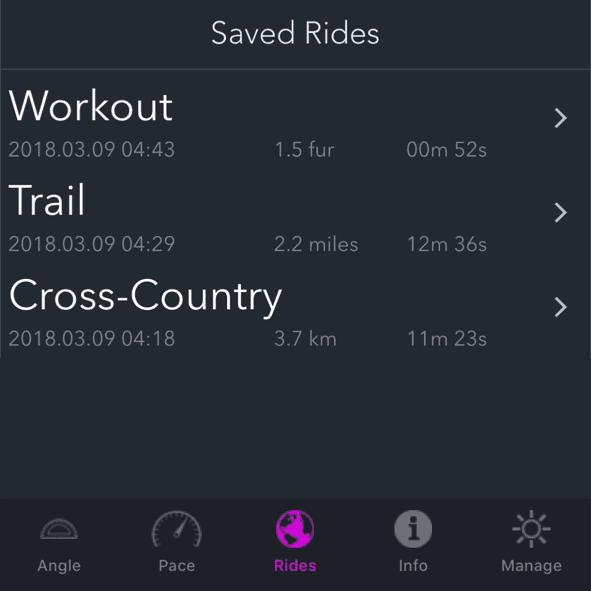591x591 pixels.
Task: Open the Manage sun-gear icon
Action: tap(531, 529)
